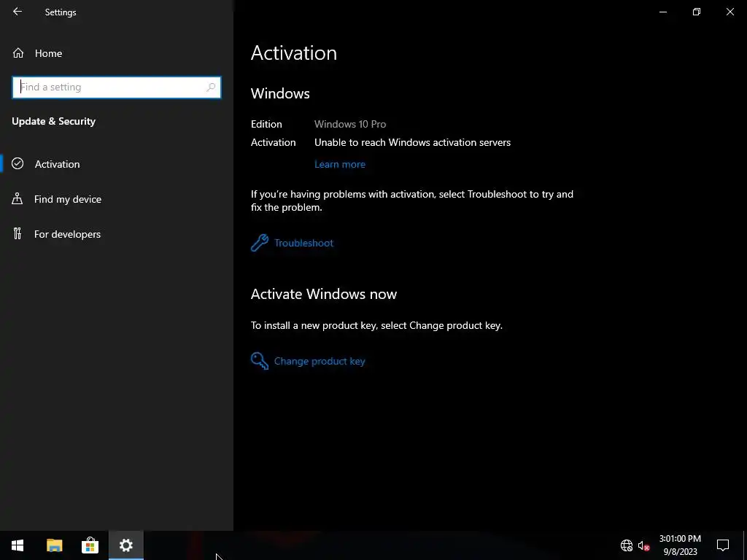Click the Activation checkmark circle icon
This screenshot has height=560, width=747.
coord(18,163)
